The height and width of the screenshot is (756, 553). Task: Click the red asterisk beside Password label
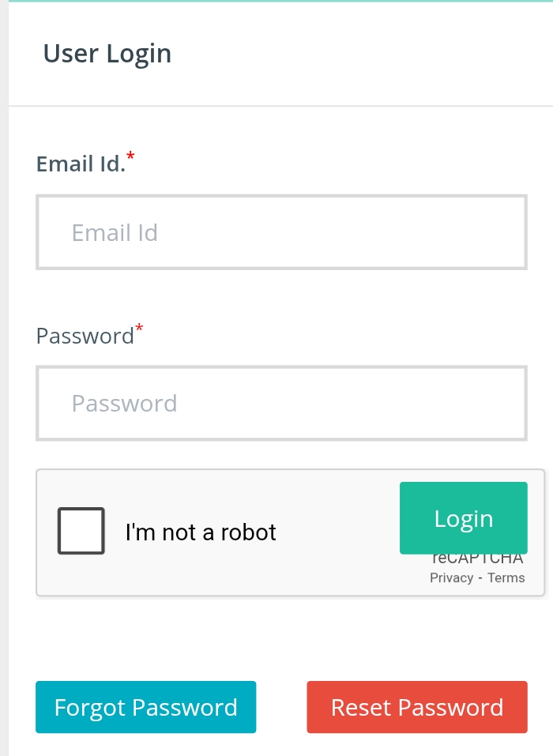coord(139,328)
